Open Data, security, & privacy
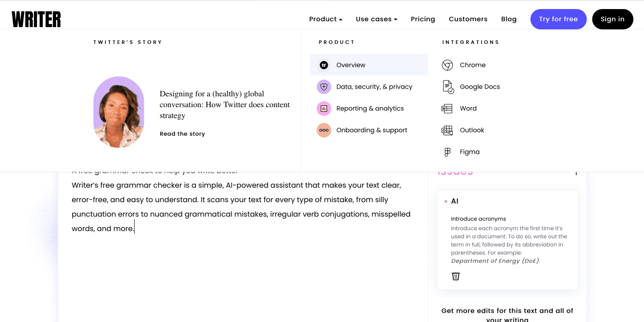This screenshot has width=644, height=322. click(374, 87)
